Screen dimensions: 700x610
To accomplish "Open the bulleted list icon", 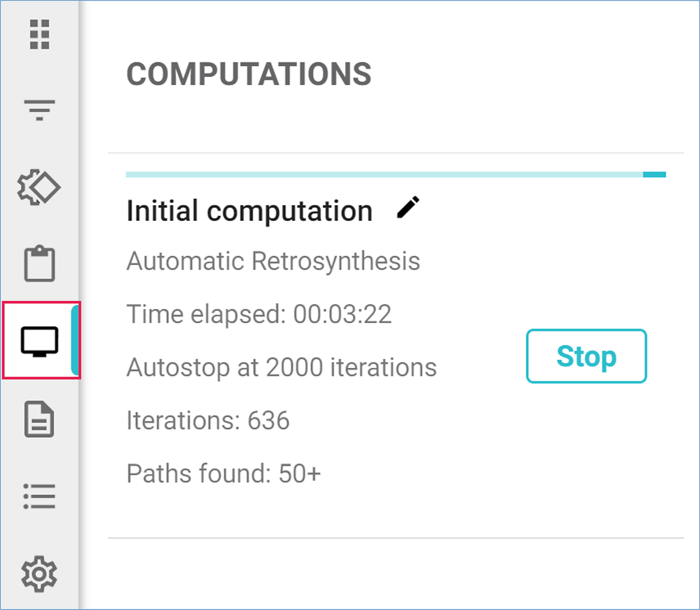I will pyautogui.click(x=39, y=496).
